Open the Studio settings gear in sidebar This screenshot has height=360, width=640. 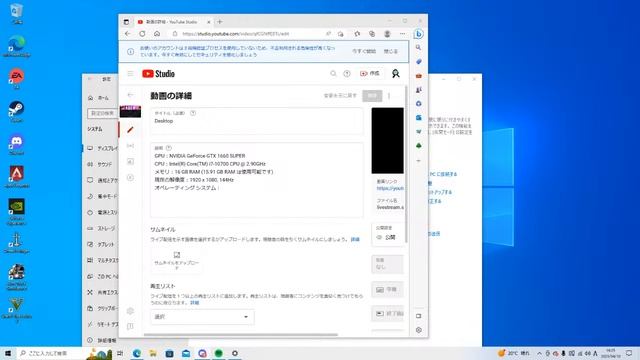[130, 311]
